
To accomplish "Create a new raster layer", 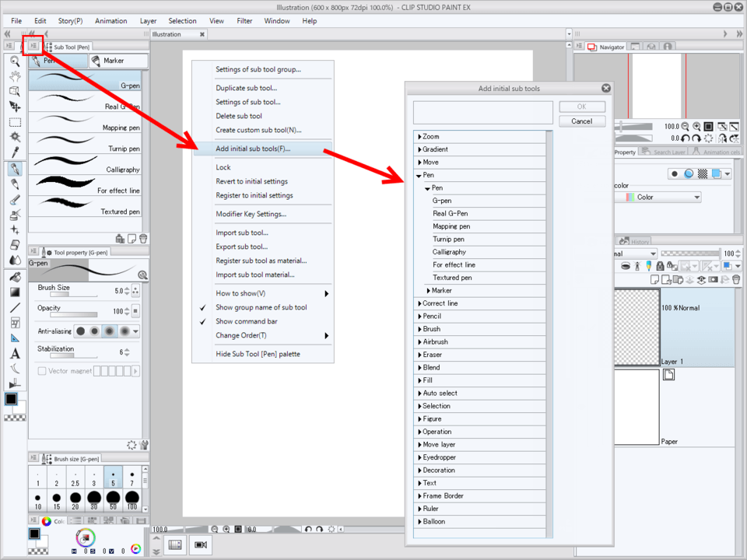I will pos(654,280).
